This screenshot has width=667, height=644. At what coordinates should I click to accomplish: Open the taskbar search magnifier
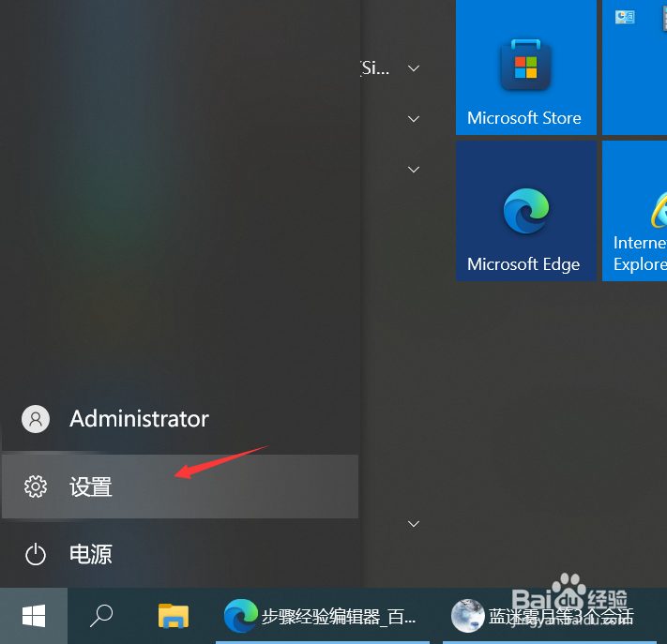tap(101, 616)
